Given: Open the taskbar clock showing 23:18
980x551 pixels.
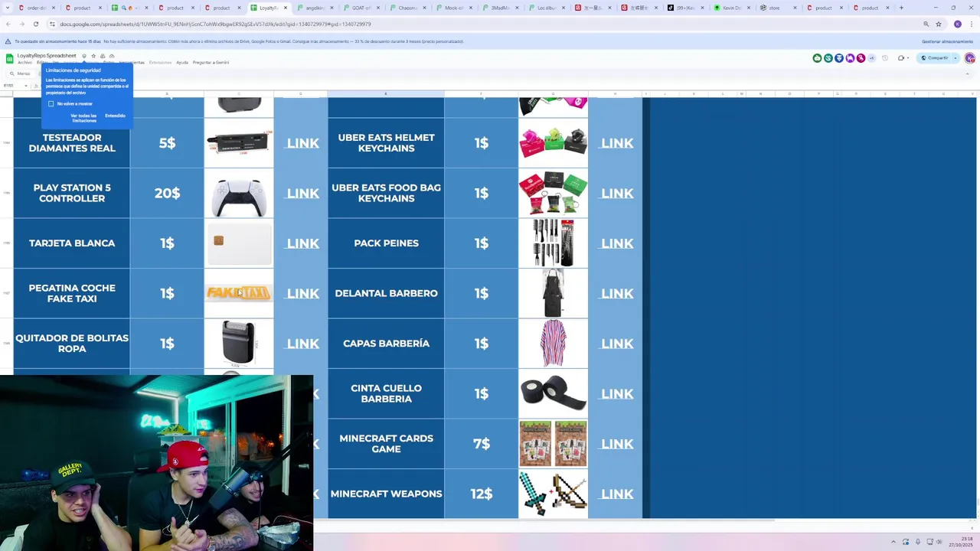Looking at the screenshot, I should (960, 542).
